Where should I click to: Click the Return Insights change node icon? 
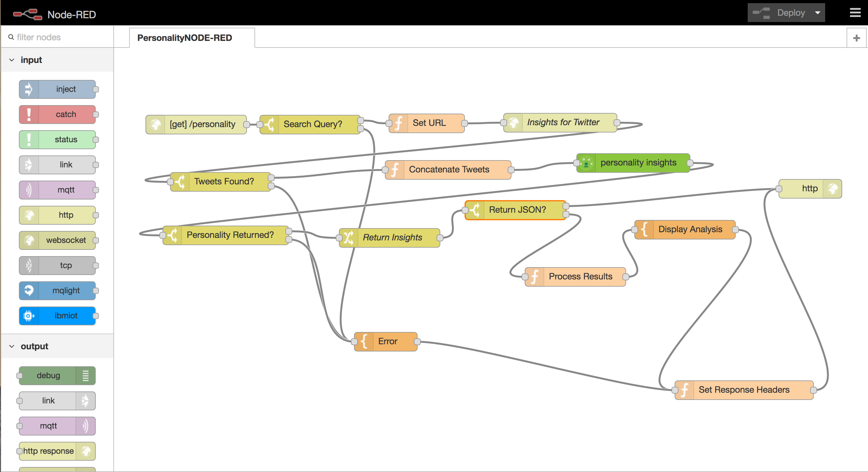[348, 238]
